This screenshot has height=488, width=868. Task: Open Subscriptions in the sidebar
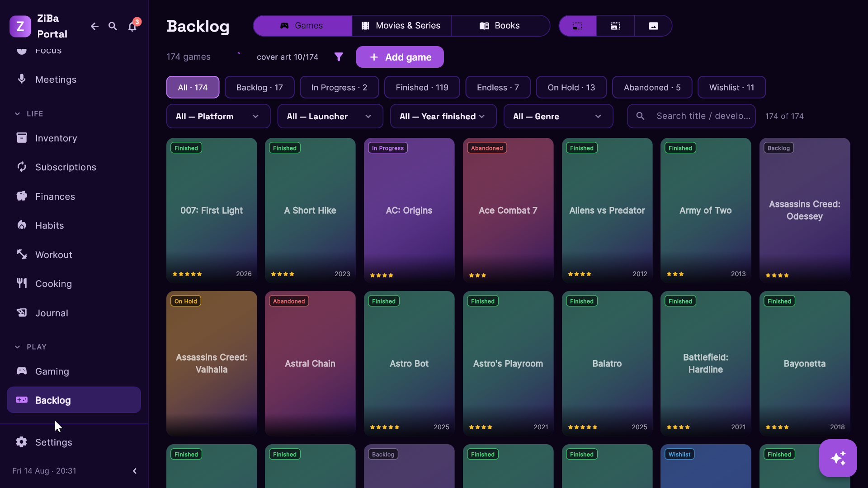click(x=74, y=167)
